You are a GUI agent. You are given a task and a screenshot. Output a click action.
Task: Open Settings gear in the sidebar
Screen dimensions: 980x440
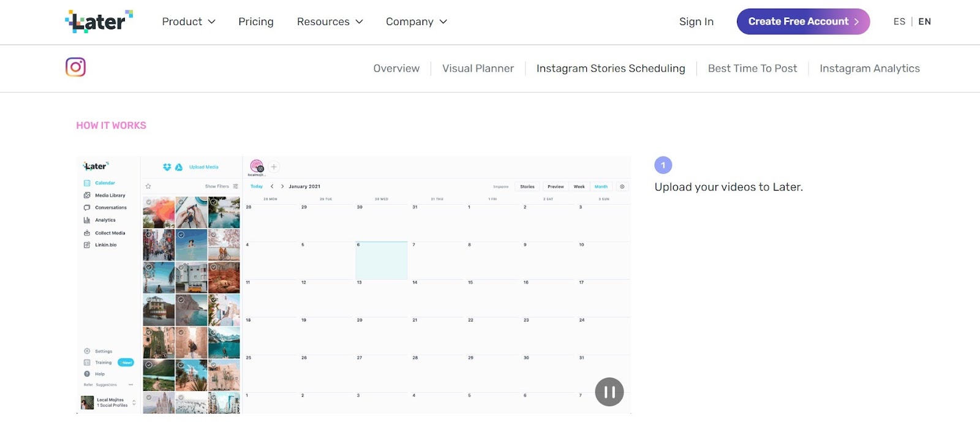(87, 351)
